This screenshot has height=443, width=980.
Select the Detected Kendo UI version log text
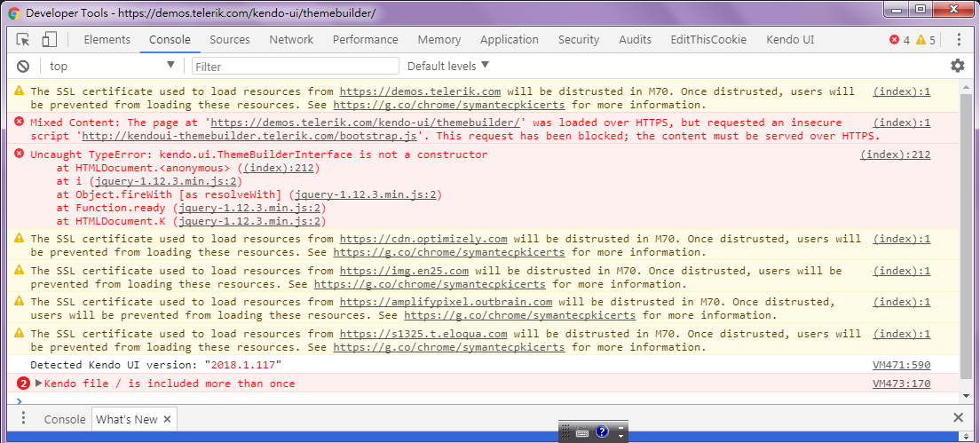tap(156, 365)
